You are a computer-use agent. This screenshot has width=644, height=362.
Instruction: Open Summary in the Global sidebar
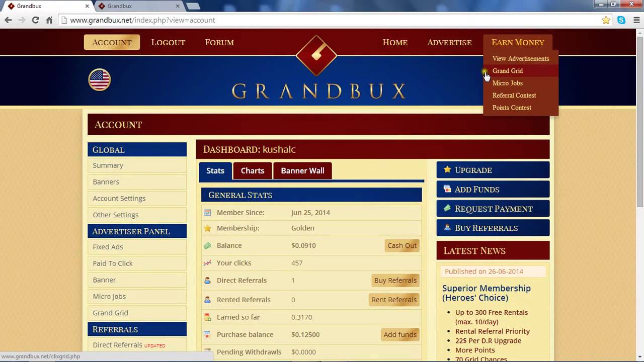pyautogui.click(x=137, y=165)
